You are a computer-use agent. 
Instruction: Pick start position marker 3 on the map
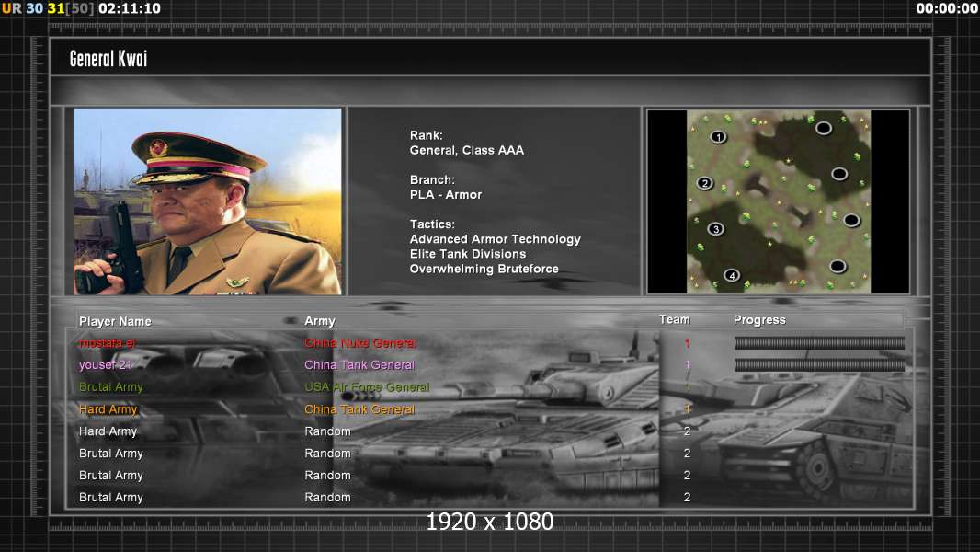click(716, 229)
